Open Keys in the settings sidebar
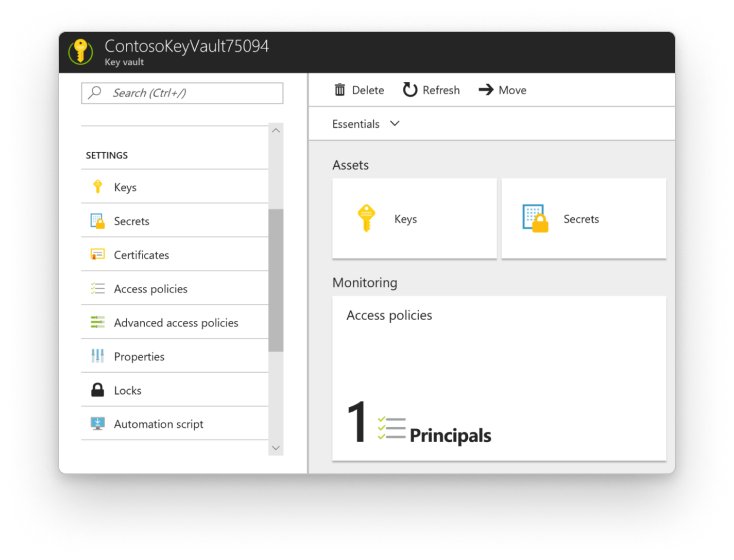734x560 pixels. (x=175, y=187)
